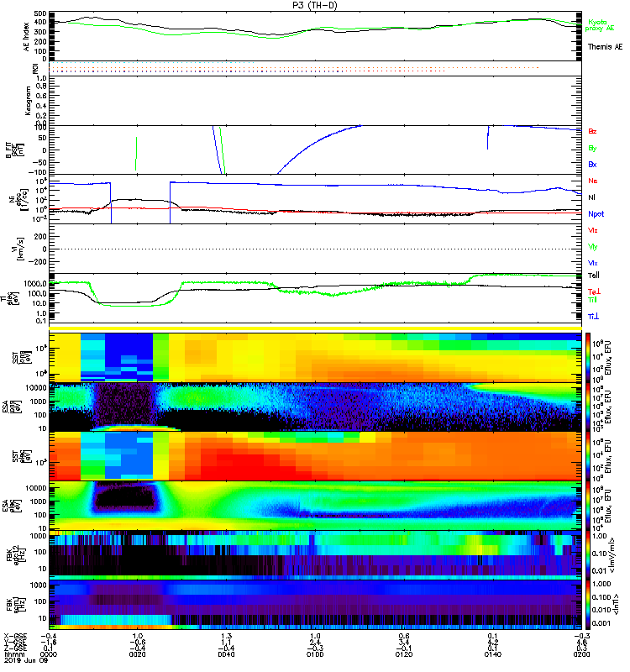The image size is (630, 672).
Task: Click the AE Index axis label
Action: click(x=27, y=37)
